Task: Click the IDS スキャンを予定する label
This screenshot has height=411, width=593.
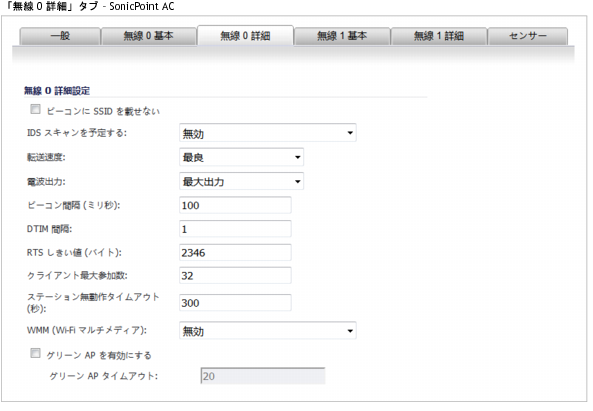Action: coord(77,133)
